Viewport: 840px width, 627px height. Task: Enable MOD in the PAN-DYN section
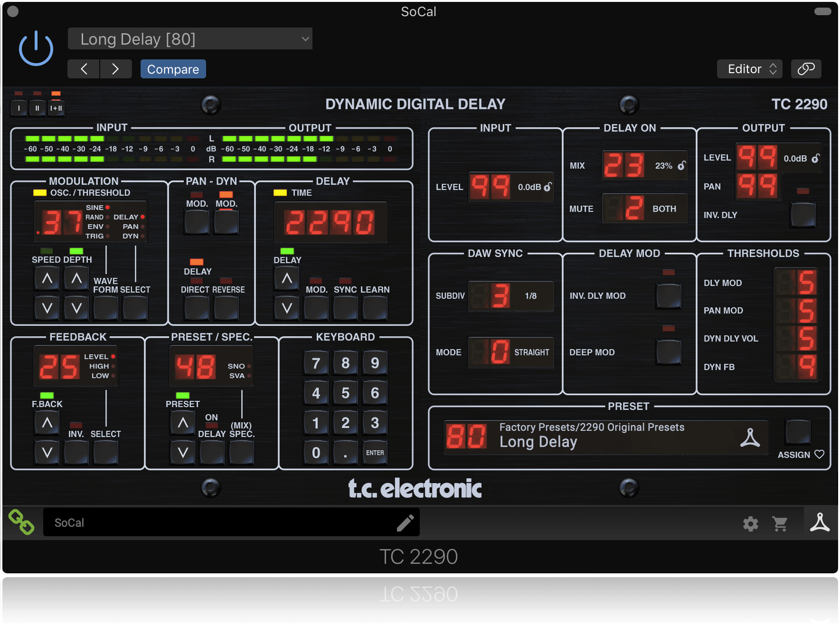[197, 220]
